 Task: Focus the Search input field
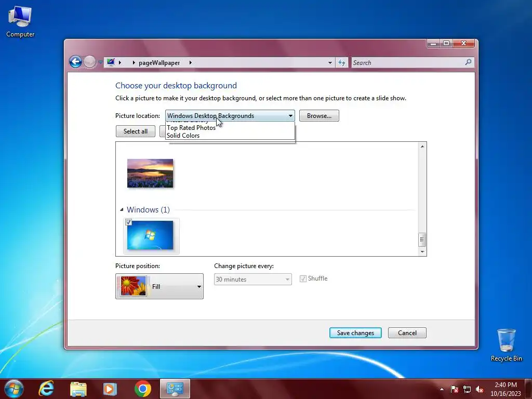[x=407, y=63]
